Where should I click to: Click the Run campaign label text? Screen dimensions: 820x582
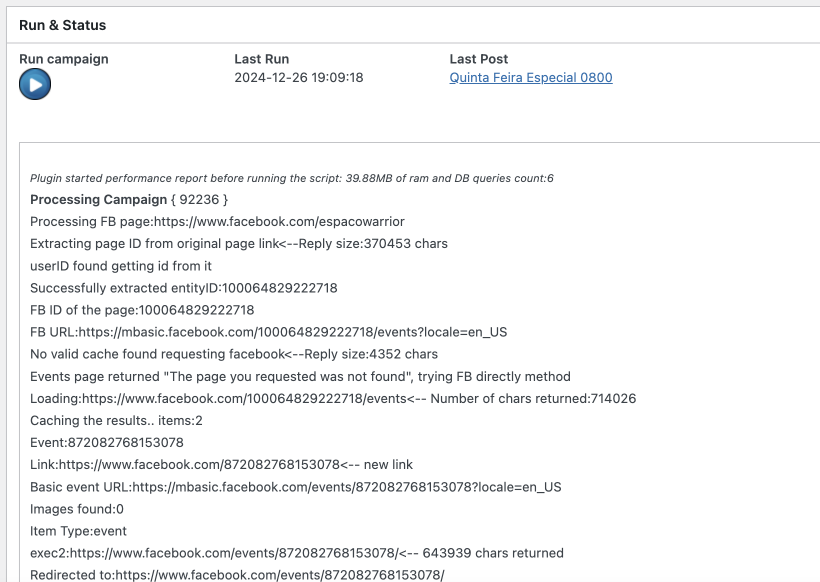click(64, 59)
